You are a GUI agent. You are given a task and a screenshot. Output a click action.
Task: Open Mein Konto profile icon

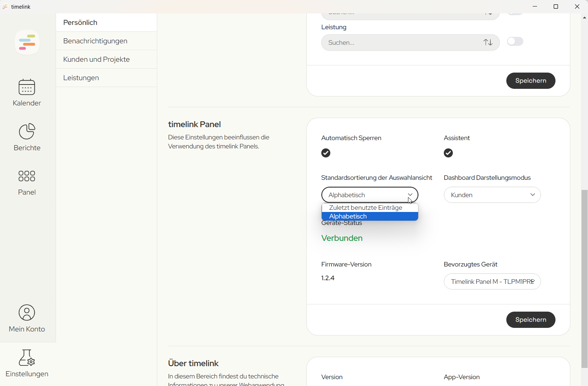[x=27, y=313]
